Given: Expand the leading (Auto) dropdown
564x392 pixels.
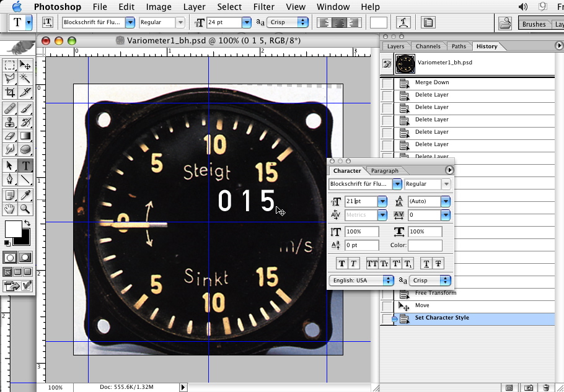Looking at the screenshot, I should [x=446, y=201].
